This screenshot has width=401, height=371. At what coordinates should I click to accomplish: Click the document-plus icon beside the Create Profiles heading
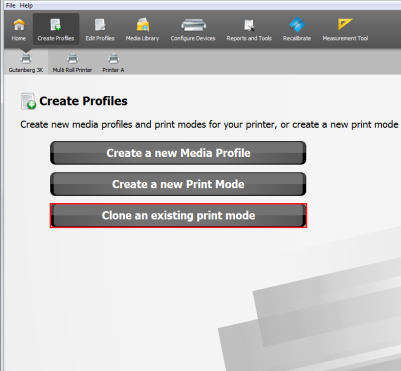tap(28, 101)
